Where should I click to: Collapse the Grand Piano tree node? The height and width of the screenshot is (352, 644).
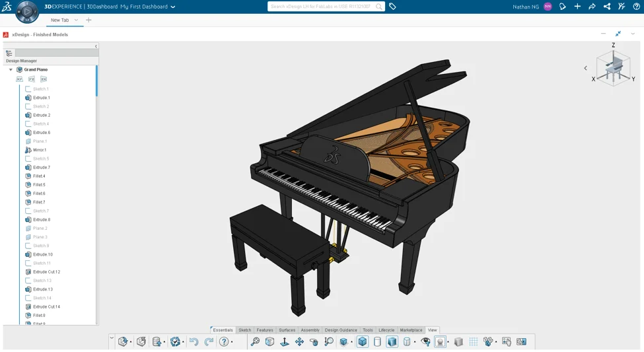[x=11, y=69]
